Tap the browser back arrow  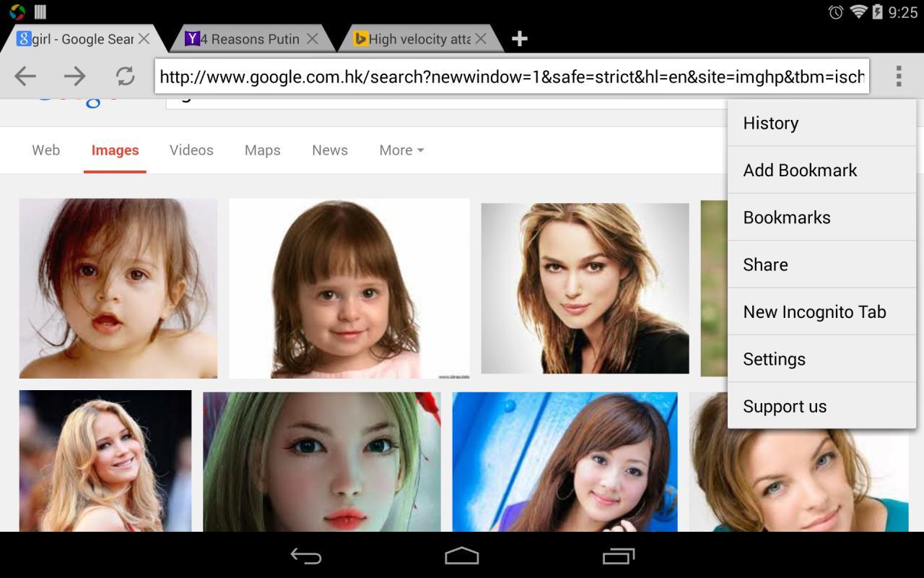[25, 76]
